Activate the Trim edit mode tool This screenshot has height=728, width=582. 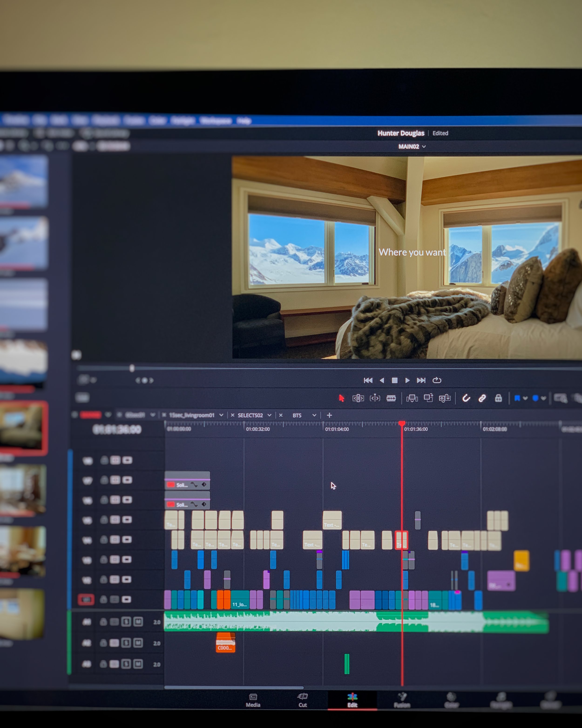coord(358,398)
